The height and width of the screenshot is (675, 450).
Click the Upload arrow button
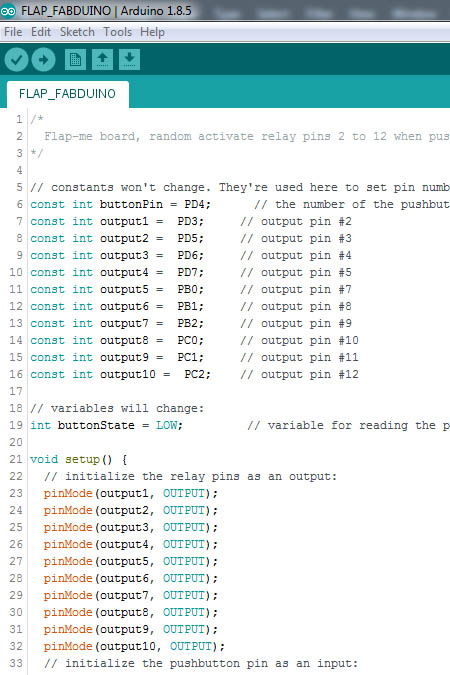click(x=43, y=59)
